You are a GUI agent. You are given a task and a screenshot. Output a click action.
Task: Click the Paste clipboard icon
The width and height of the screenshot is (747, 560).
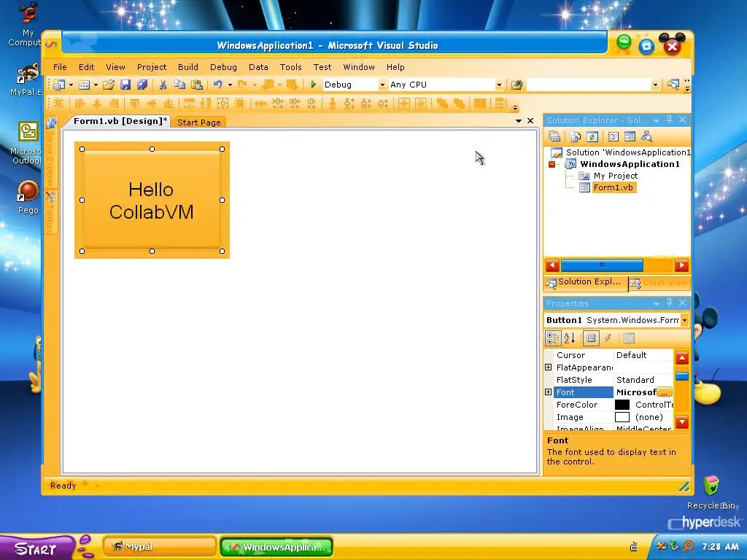point(197,85)
